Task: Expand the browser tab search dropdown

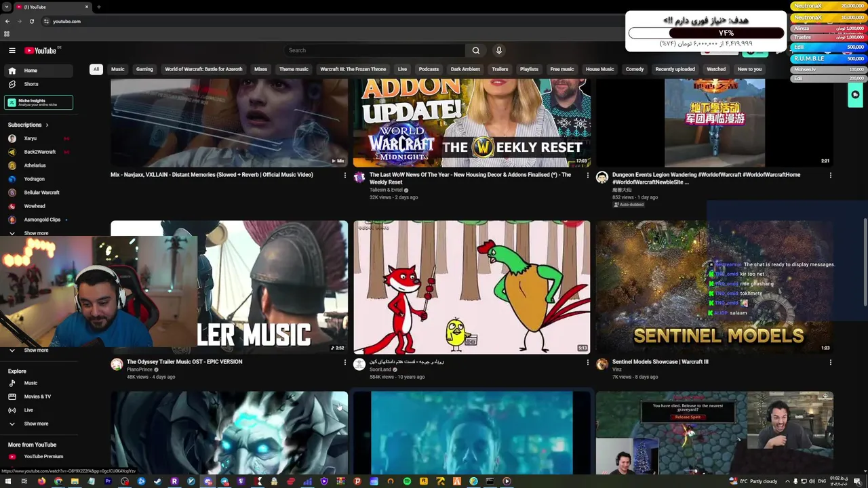Action: tap(7, 7)
